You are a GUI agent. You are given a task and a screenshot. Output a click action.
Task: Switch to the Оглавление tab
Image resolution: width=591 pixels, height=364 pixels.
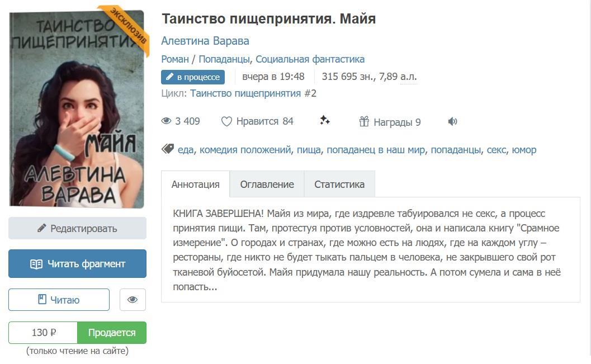pyautogui.click(x=267, y=185)
